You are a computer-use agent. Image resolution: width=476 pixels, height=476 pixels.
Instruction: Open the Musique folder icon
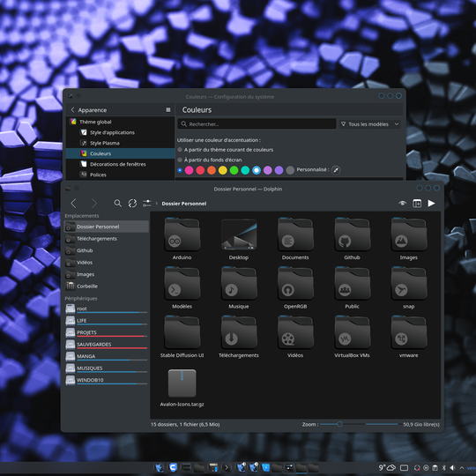pyautogui.click(x=239, y=283)
